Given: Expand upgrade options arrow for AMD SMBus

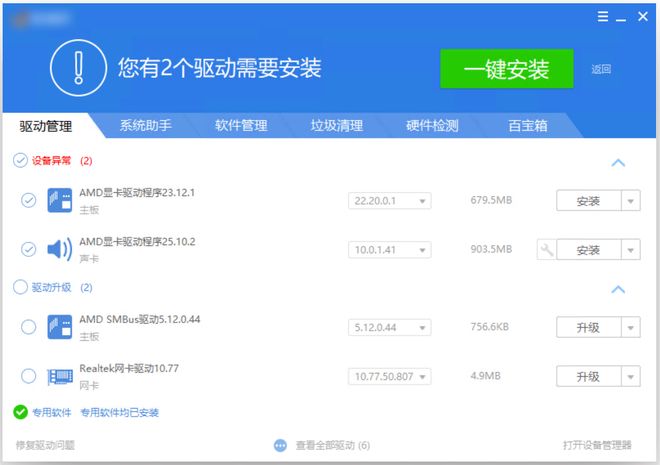Looking at the screenshot, I should 631,327.
